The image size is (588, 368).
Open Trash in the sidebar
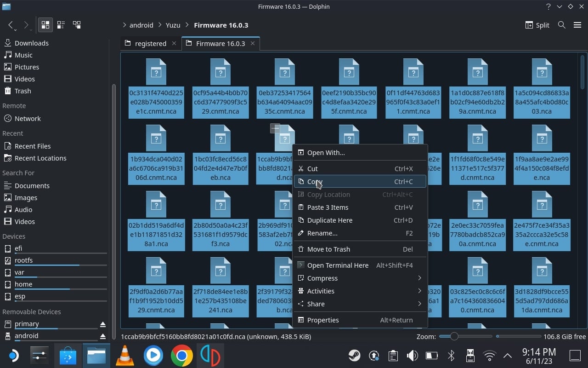23,91
